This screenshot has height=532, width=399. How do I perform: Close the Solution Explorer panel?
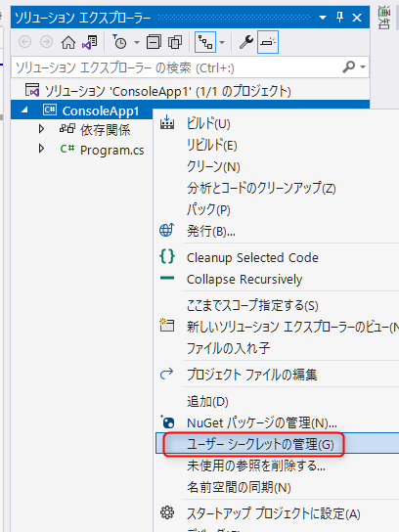(357, 18)
